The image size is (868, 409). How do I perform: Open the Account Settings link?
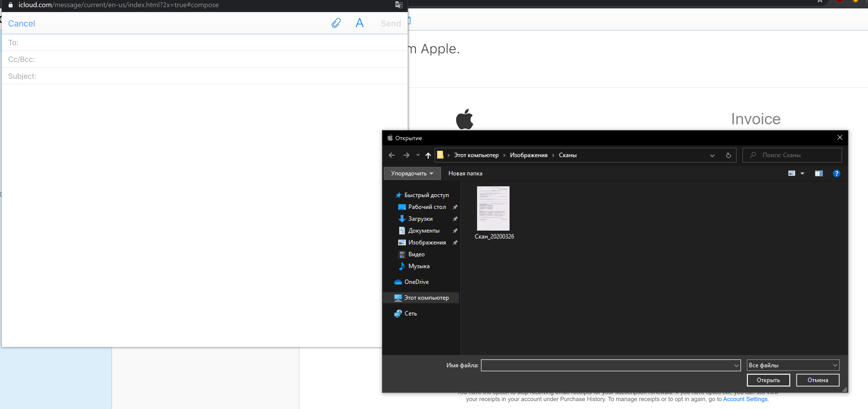tap(745, 399)
